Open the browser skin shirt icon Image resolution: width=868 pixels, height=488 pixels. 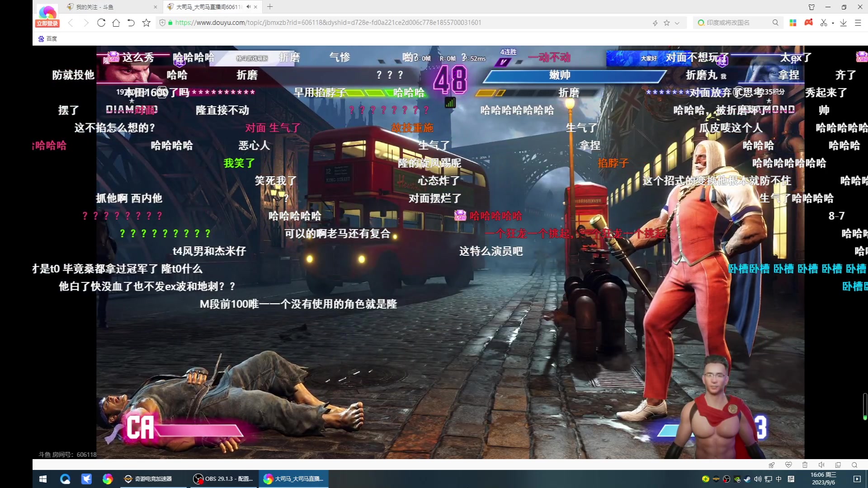[811, 7]
